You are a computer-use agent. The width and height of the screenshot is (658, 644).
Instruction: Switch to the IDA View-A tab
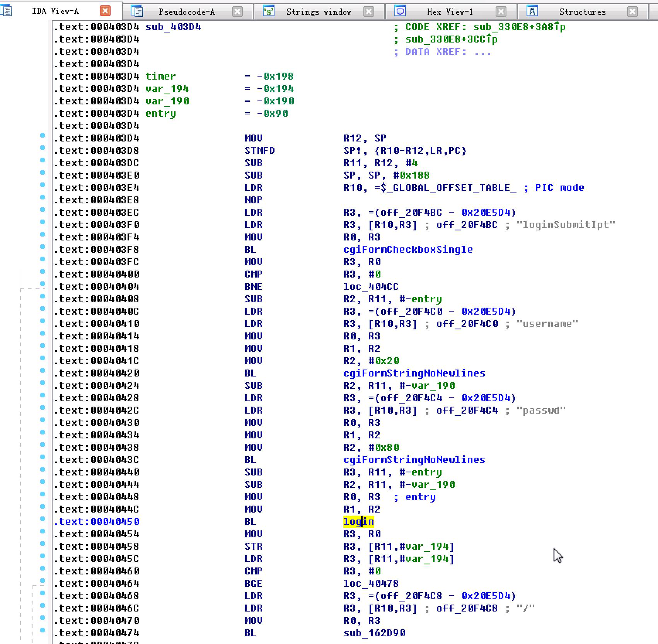pos(55,11)
